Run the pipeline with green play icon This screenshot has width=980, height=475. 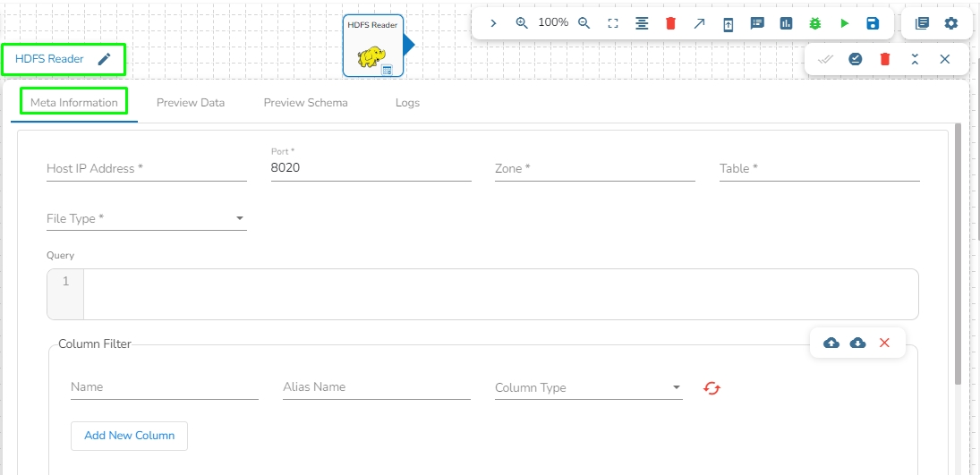(x=844, y=23)
